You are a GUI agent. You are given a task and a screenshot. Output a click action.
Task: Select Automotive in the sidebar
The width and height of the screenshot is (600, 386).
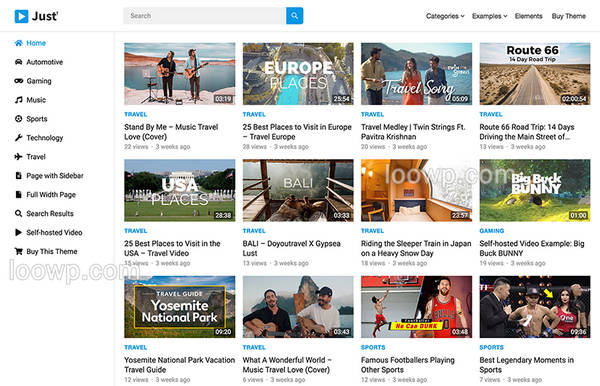[44, 62]
